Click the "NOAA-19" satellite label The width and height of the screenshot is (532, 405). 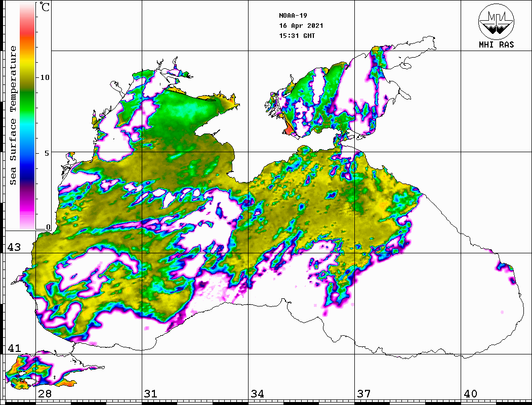coord(293,16)
